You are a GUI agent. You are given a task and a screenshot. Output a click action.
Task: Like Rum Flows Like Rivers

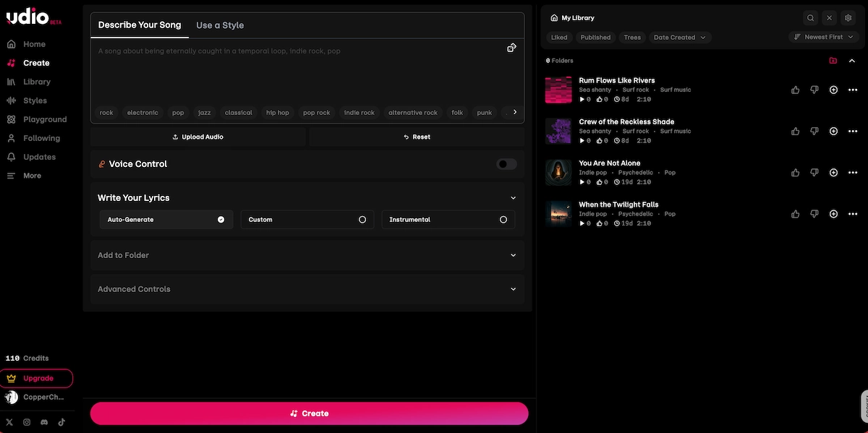796,90
